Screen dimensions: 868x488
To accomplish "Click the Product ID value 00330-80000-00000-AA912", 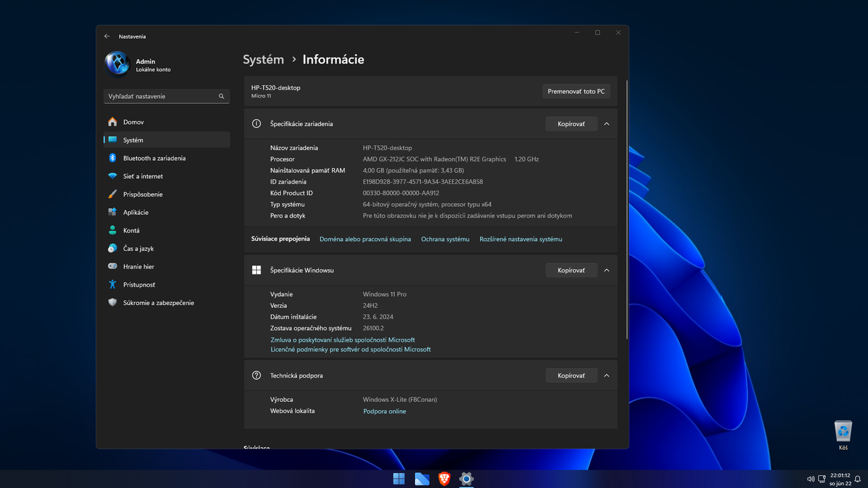I will pyautogui.click(x=401, y=193).
